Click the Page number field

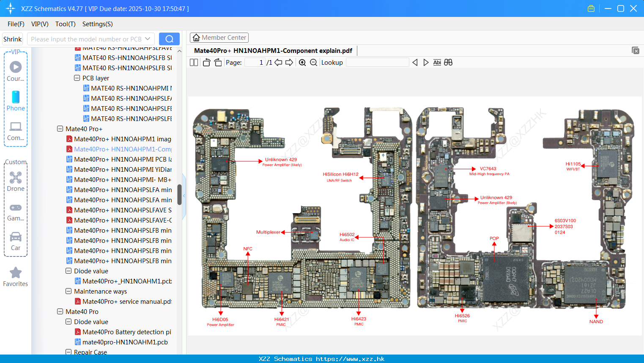pyautogui.click(x=255, y=62)
